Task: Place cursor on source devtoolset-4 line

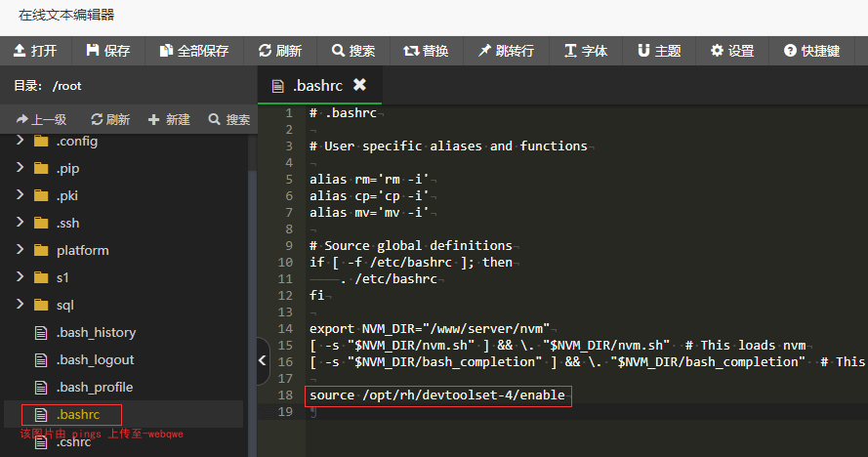Action: pos(437,395)
